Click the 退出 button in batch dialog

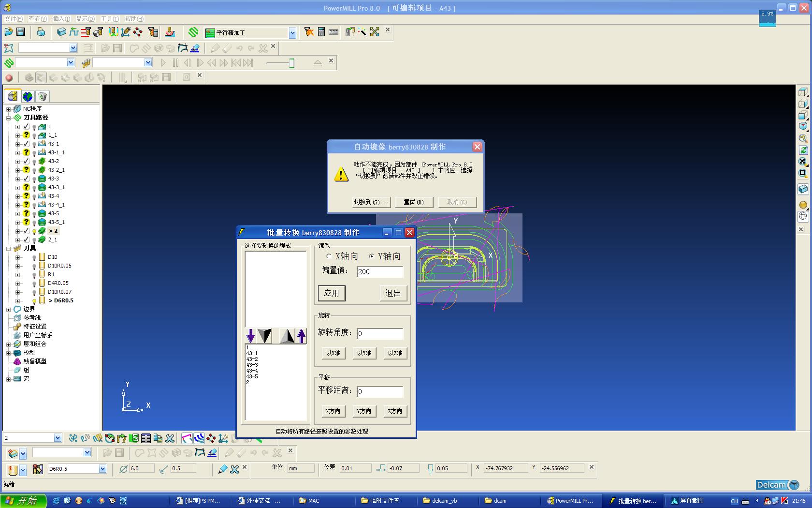393,293
